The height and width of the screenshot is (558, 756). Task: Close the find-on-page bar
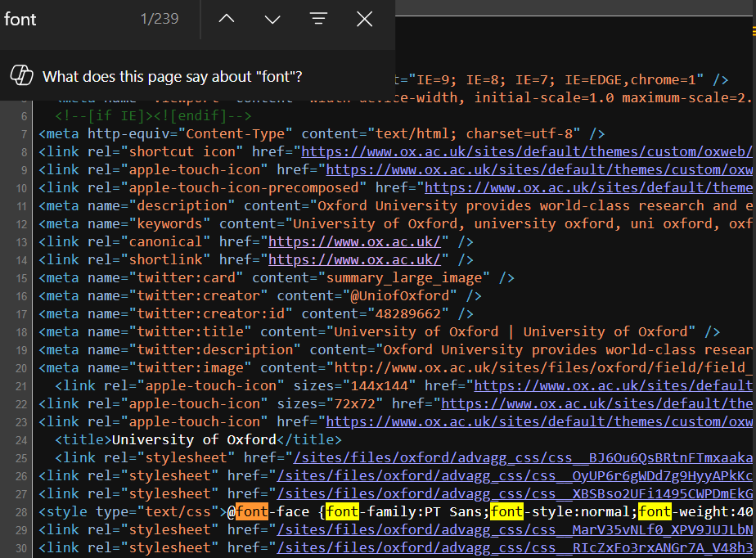coord(364,19)
